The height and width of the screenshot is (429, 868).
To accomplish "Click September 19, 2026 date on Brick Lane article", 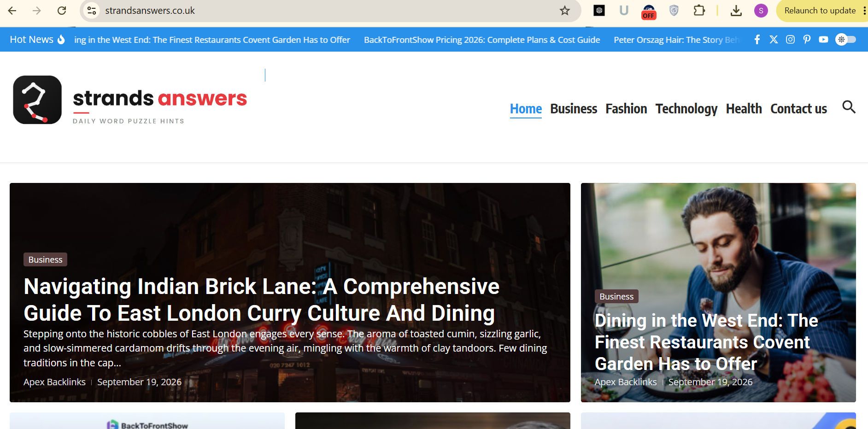I will pos(139,382).
